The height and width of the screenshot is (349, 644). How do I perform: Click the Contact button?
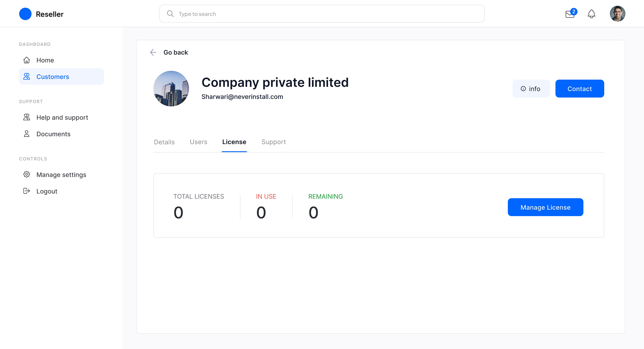[x=580, y=89]
